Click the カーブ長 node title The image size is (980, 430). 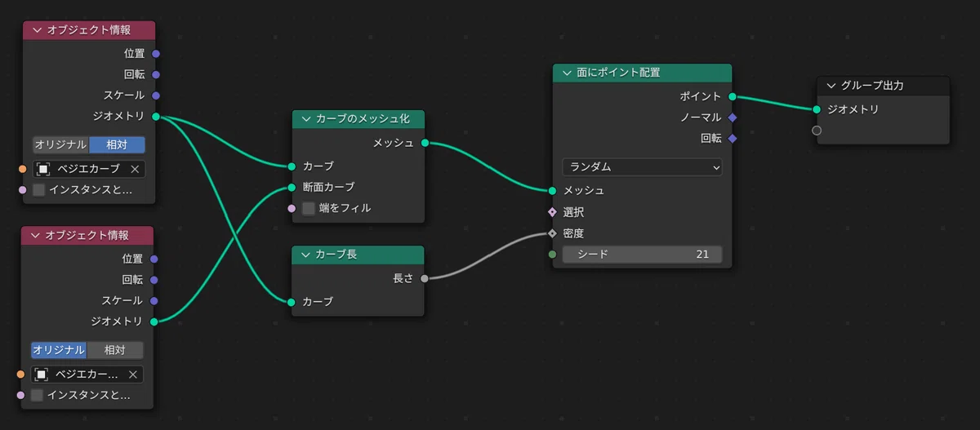click(336, 255)
